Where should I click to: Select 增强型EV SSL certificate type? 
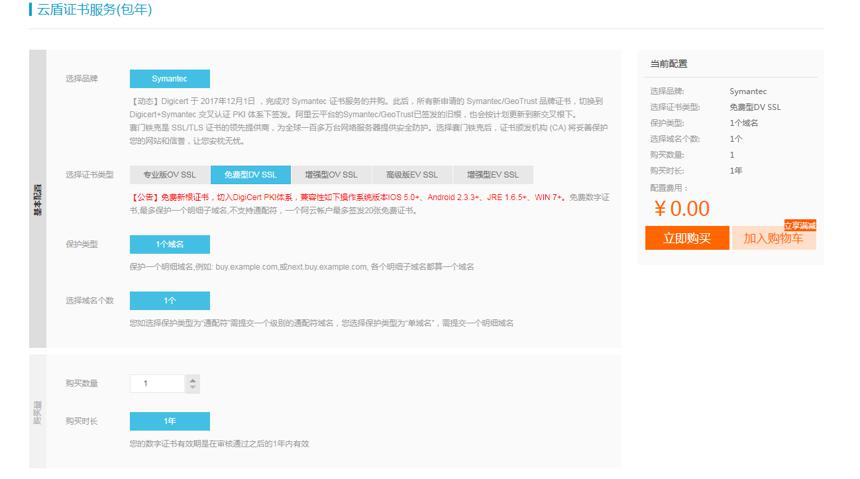(493, 174)
